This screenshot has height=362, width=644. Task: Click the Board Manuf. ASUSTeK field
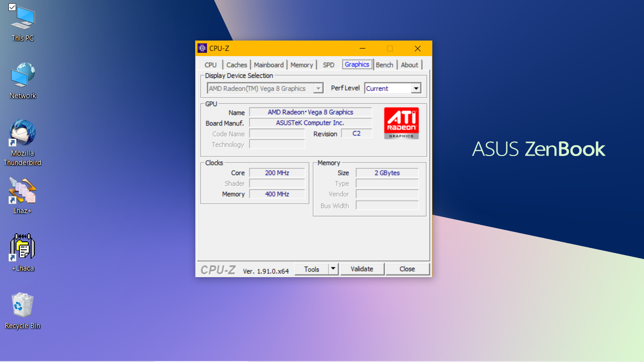[x=311, y=123]
